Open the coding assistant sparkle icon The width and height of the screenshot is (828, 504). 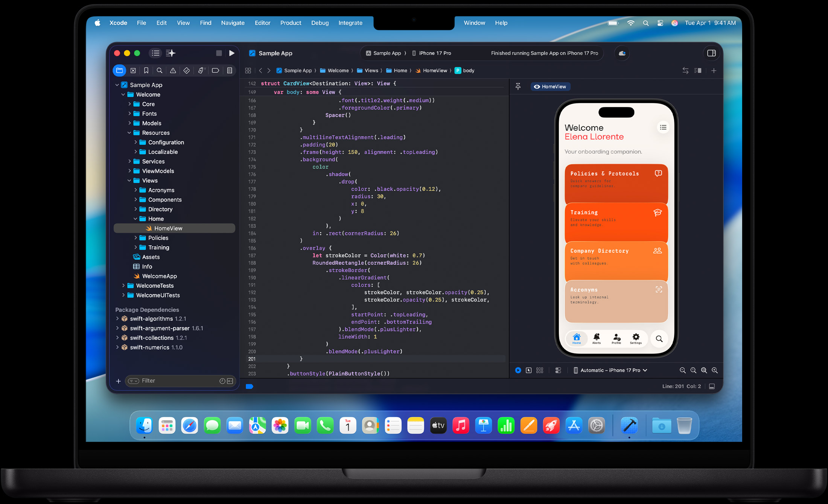pyautogui.click(x=170, y=53)
